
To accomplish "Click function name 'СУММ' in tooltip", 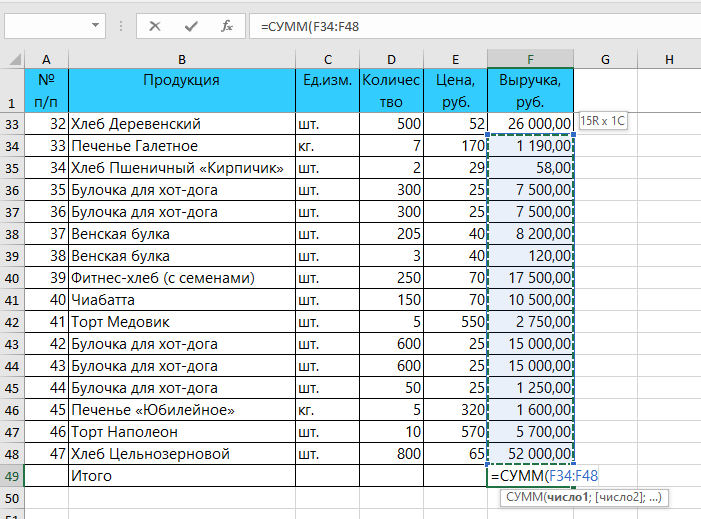I will coord(525,498).
